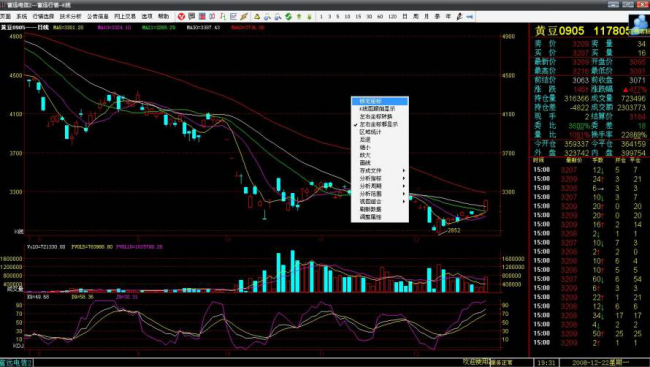Image resolution: width=650 pixels, height=367 pixels.
Task: Switch to 60 minute period button
Action: [380, 17]
